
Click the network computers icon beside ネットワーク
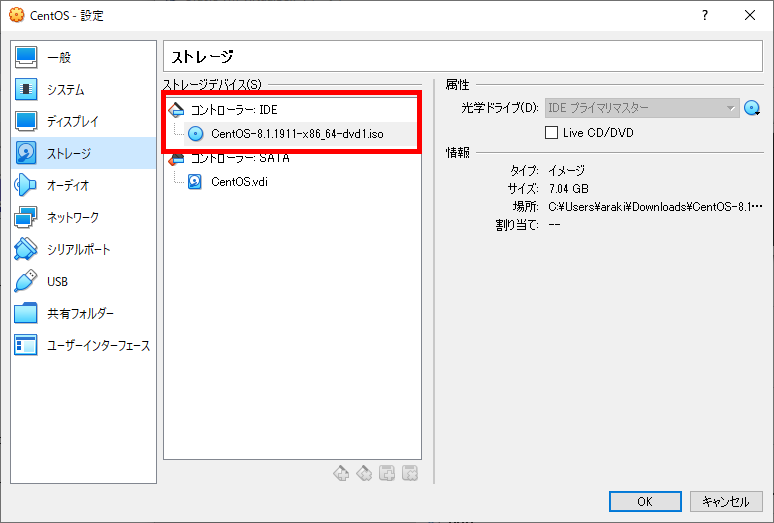(26, 217)
